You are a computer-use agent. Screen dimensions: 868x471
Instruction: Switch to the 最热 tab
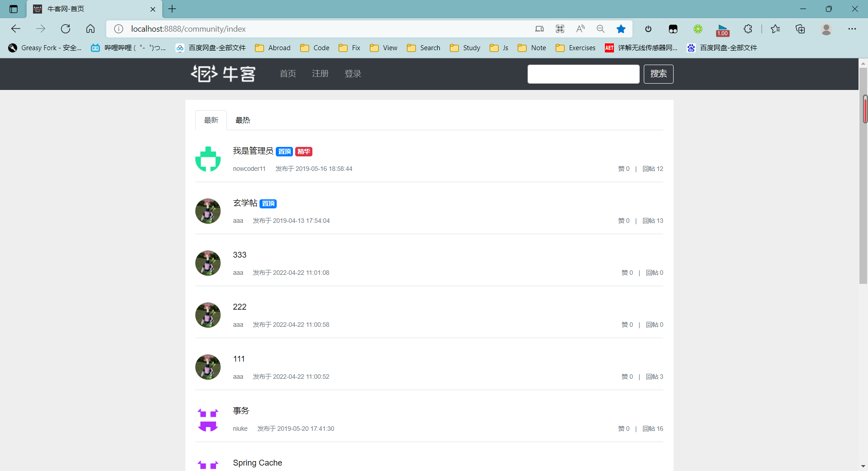click(x=243, y=120)
